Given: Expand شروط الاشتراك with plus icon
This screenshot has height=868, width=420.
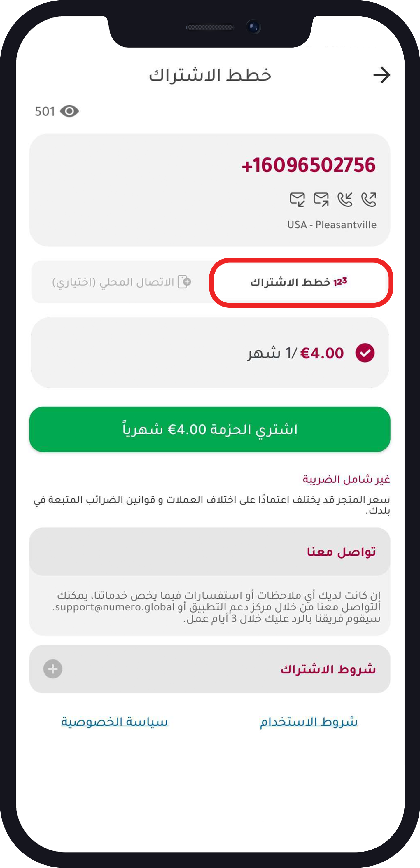Looking at the screenshot, I should point(53,669).
